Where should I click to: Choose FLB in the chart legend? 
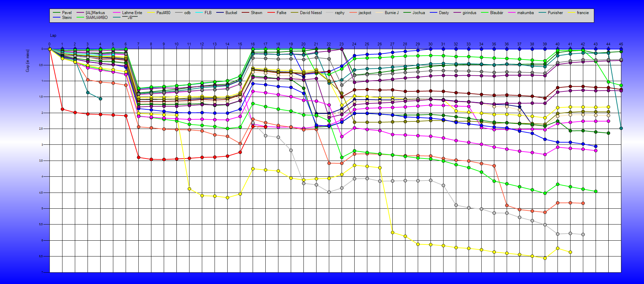coord(208,13)
